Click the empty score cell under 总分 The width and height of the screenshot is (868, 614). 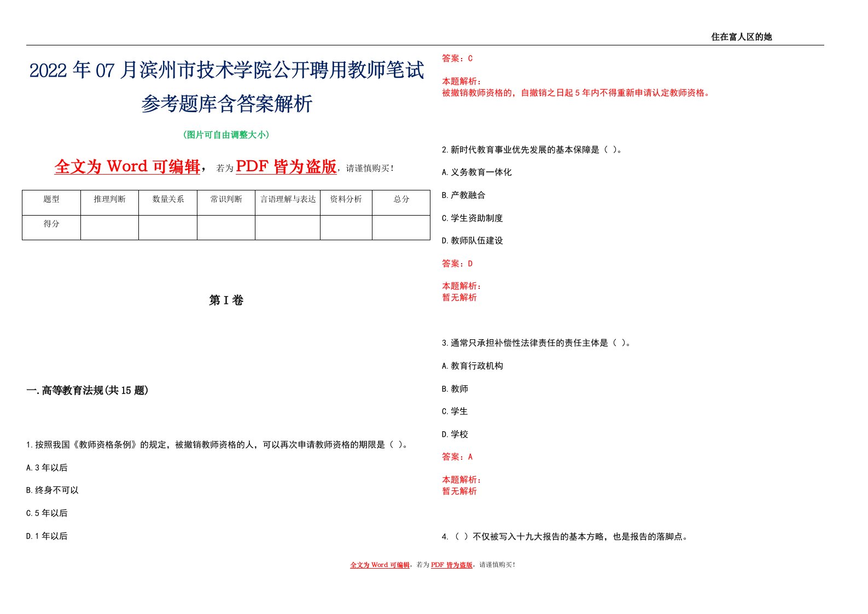(x=401, y=227)
